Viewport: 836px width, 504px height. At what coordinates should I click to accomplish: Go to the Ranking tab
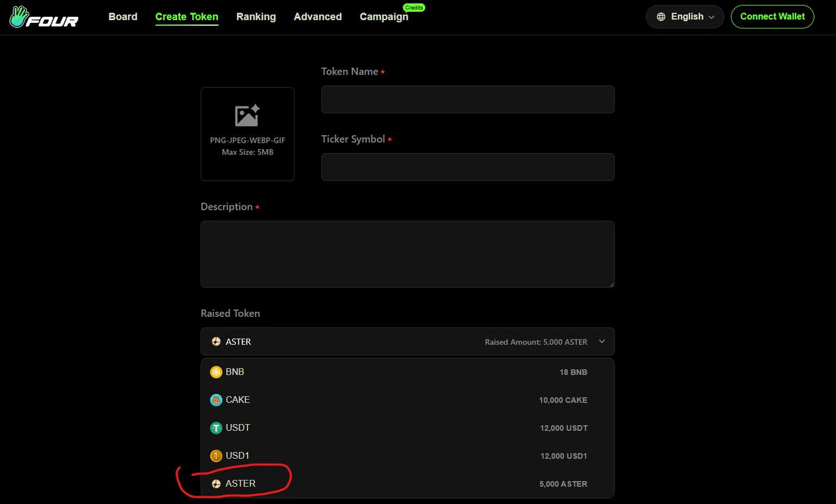coord(256,17)
